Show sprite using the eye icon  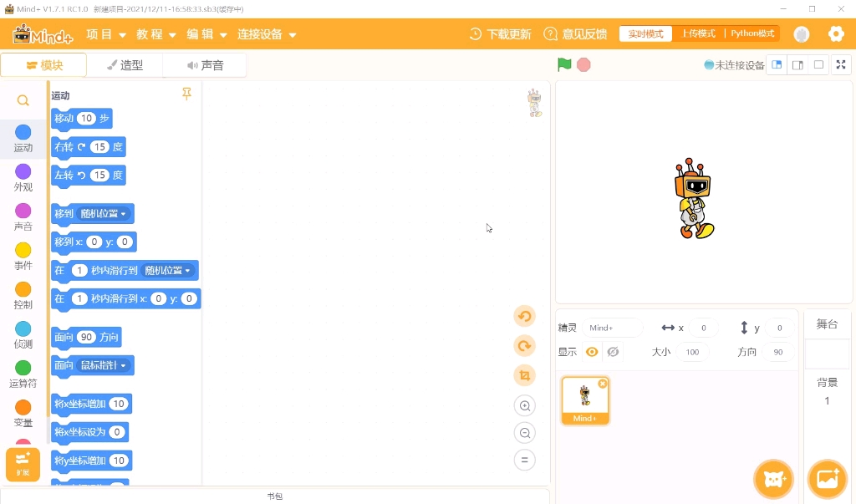pyautogui.click(x=592, y=352)
